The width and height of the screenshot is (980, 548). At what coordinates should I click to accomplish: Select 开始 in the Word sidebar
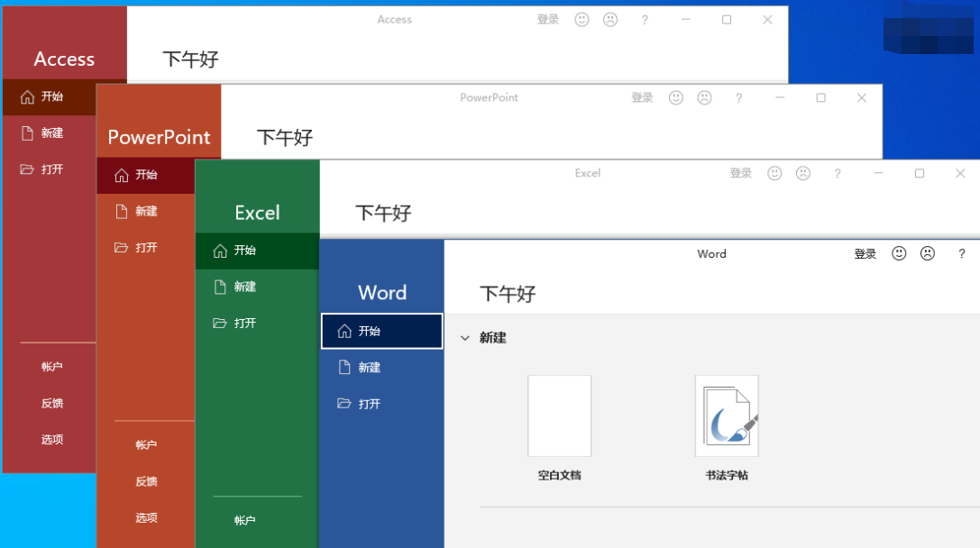coord(381,331)
